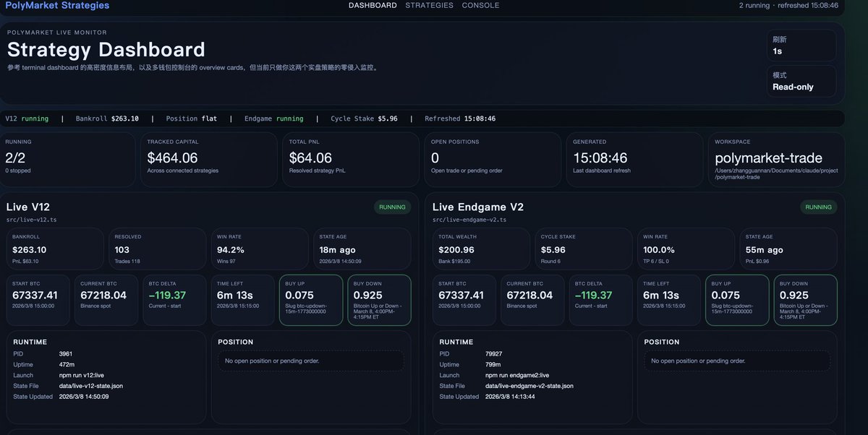Click the status bar Endgame running
868x435 pixels.
(x=274, y=119)
